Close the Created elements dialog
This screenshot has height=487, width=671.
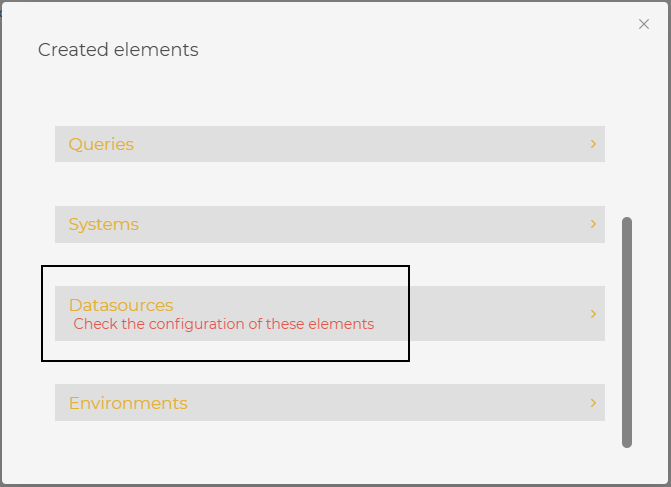pyautogui.click(x=644, y=24)
